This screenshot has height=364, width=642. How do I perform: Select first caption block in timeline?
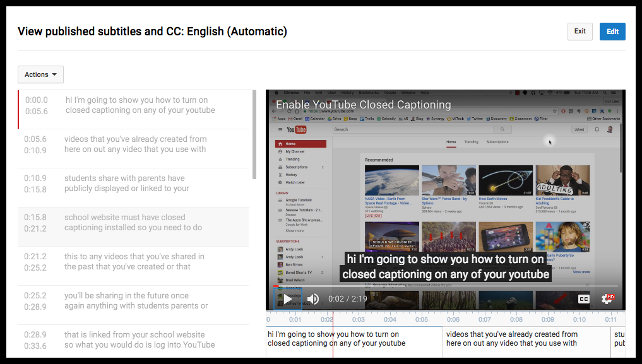coord(354,342)
